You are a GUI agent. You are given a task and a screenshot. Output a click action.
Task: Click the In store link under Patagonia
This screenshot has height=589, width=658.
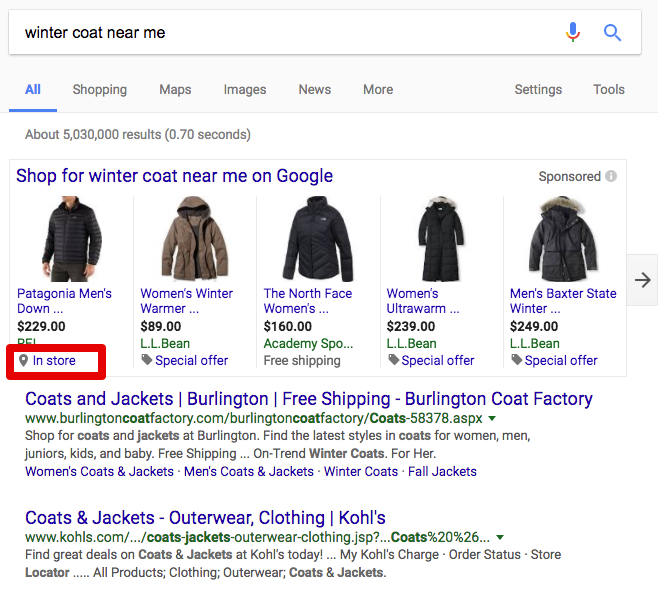pos(54,360)
